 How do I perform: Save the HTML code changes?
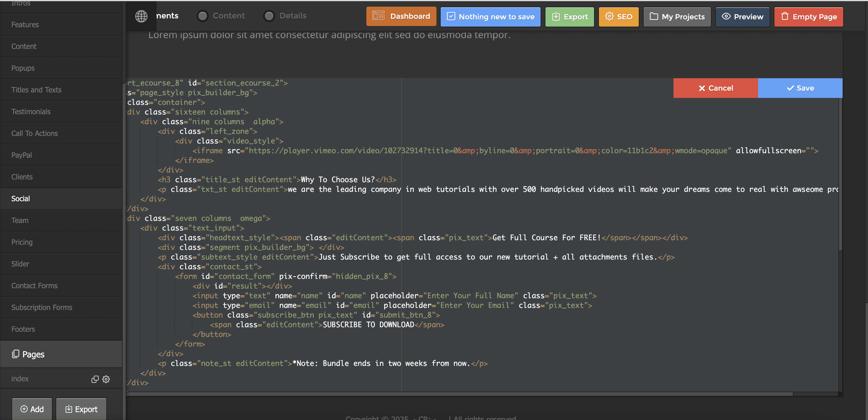(800, 88)
